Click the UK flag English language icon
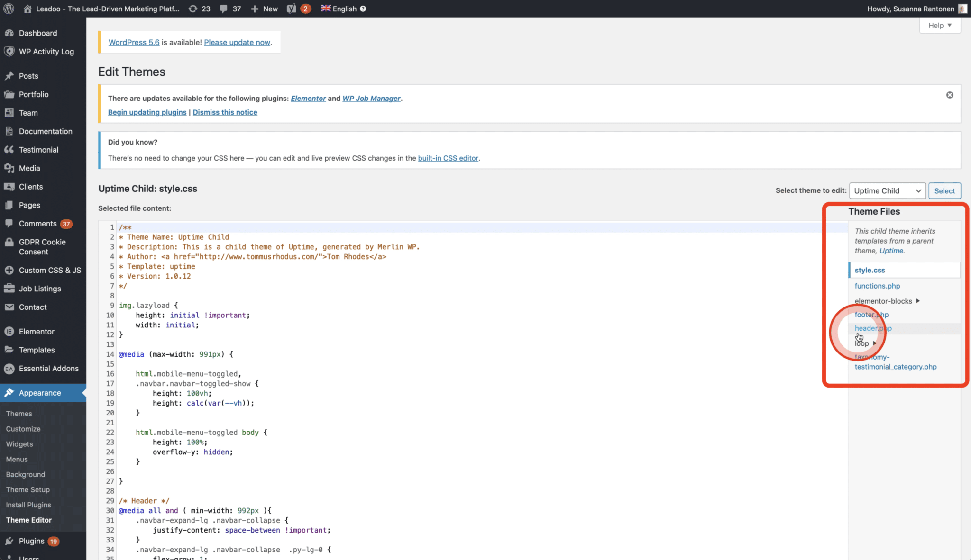Image resolution: width=971 pixels, height=560 pixels. pyautogui.click(x=326, y=8)
